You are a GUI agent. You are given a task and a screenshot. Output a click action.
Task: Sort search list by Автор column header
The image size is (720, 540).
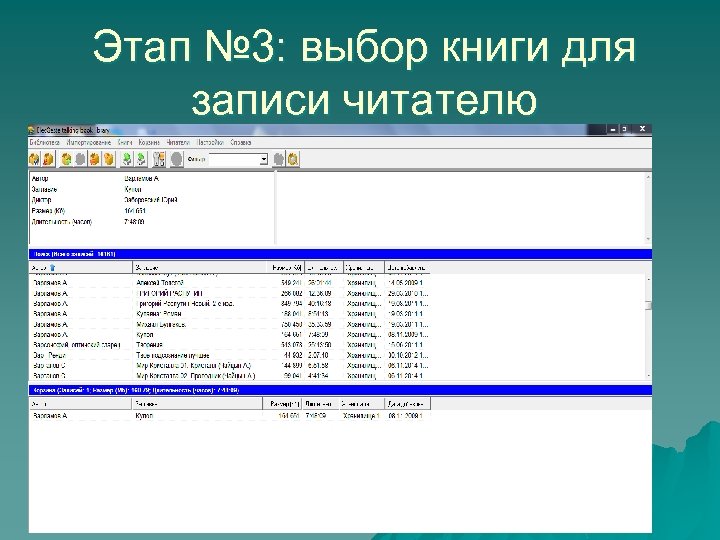coord(81,267)
